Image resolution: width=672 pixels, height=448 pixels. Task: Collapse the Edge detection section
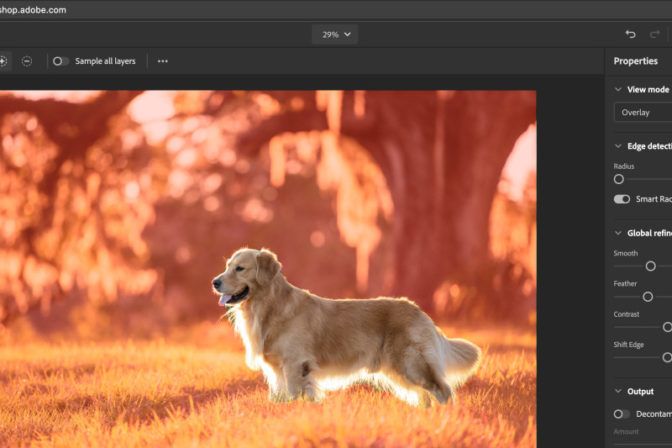coord(618,146)
